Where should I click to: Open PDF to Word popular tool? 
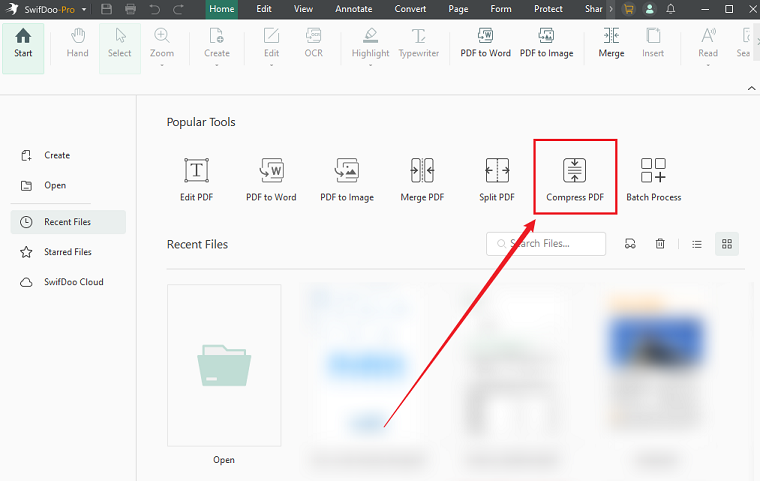pyautogui.click(x=271, y=180)
